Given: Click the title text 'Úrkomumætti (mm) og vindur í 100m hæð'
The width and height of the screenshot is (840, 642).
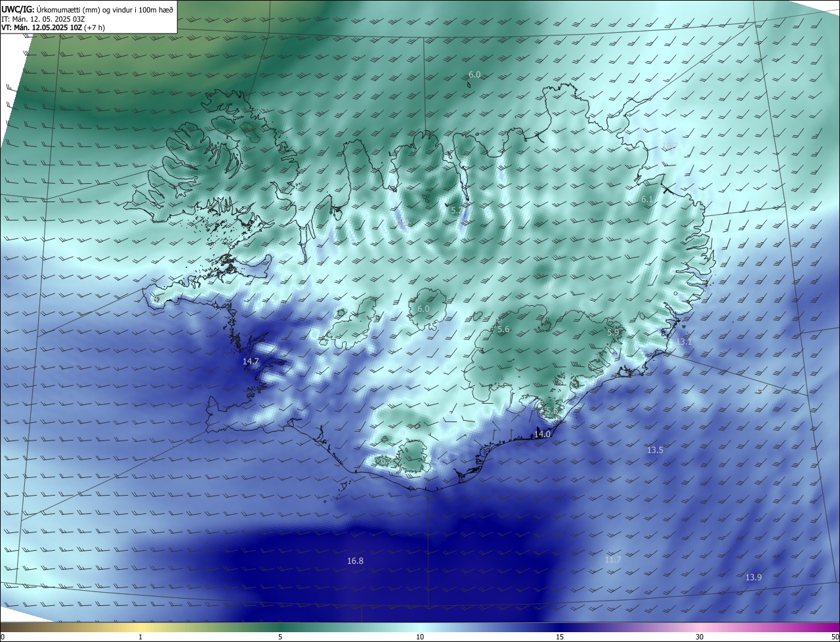Looking at the screenshot, I should (x=104, y=9).
